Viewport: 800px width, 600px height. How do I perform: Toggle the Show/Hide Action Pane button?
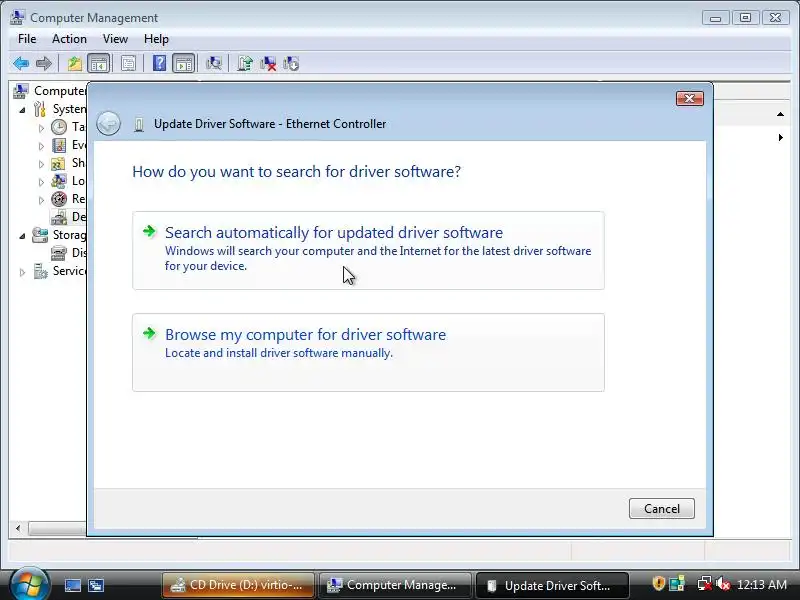[x=184, y=64]
